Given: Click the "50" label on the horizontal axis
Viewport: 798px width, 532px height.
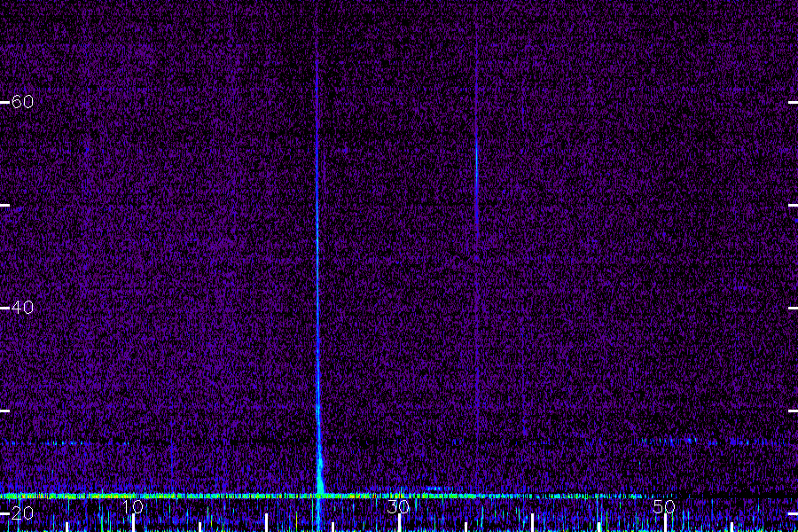Looking at the screenshot, I should [x=664, y=506].
